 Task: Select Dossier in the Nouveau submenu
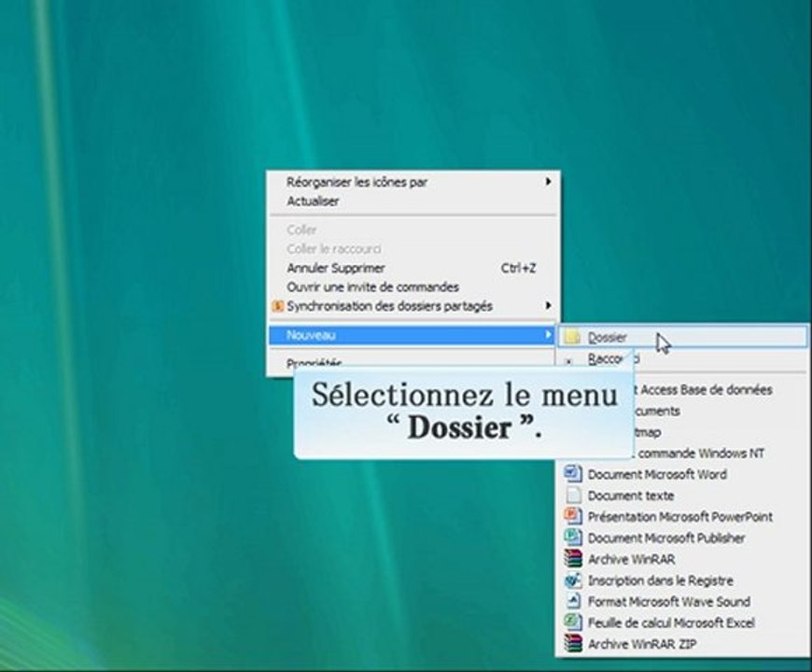click(x=682, y=338)
